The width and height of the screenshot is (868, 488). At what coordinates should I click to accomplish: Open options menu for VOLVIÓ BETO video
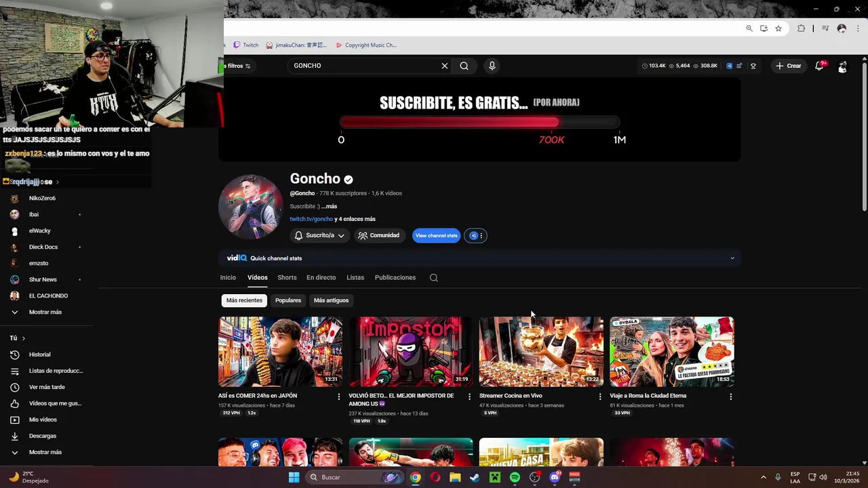click(x=469, y=396)
